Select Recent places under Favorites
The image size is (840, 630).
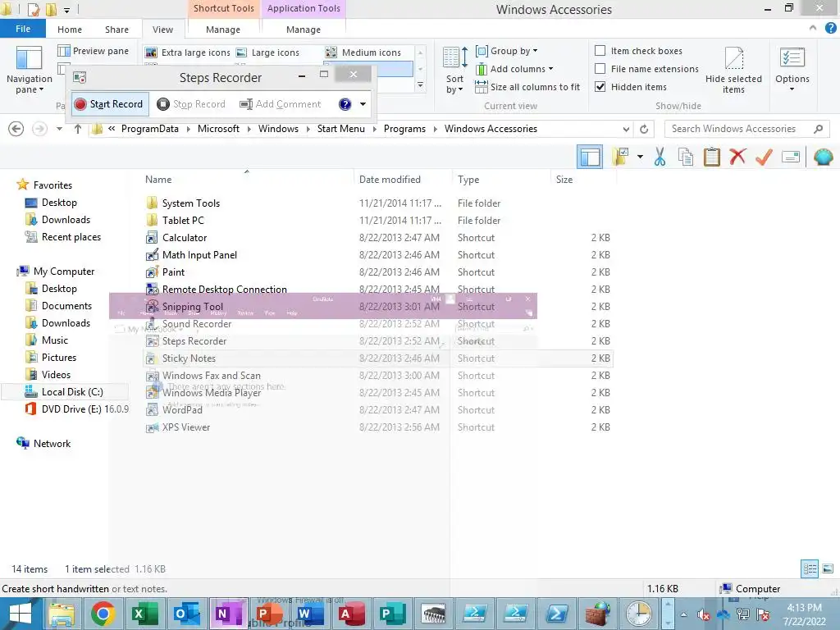tap(71, 237)
